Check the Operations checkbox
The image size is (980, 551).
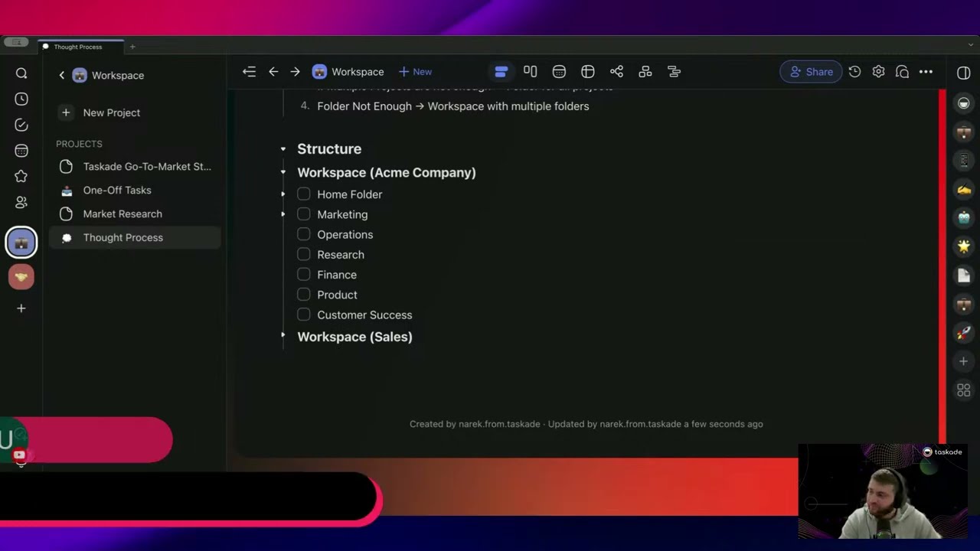(x=304, y=234)
